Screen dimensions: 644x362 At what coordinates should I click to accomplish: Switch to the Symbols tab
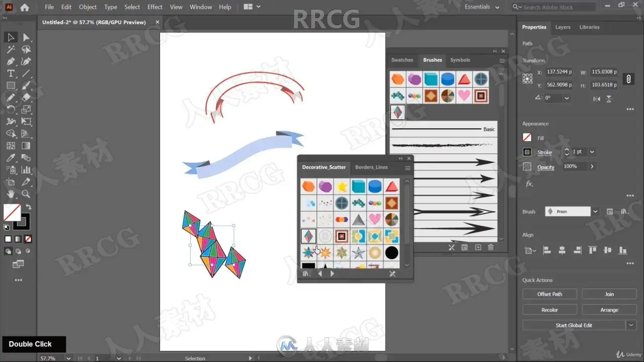click(460, 60)
